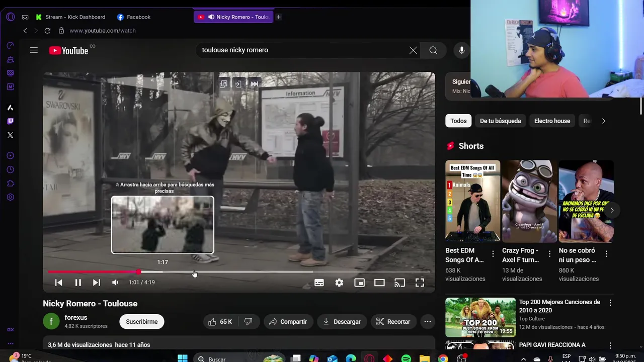Screen dimensions: 644x362
Task: Open Twitch in Opera sidebar
Action: (10, 121)
